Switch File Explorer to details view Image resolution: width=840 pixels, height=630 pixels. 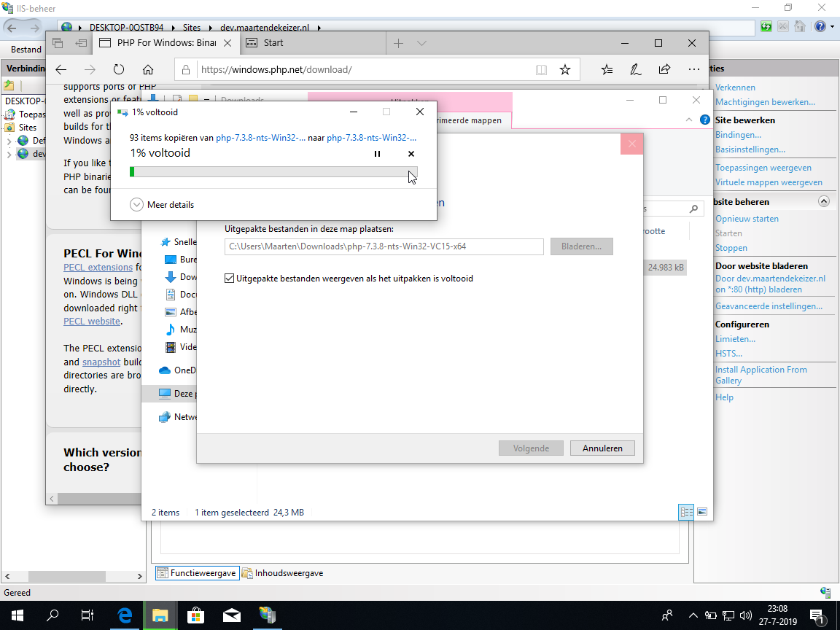[x=686, y=512]
